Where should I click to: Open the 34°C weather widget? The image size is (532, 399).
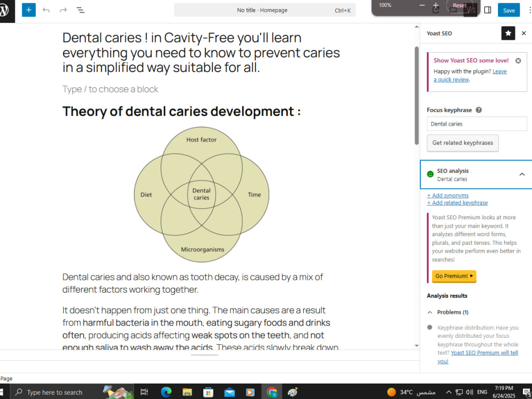point(411,392)
